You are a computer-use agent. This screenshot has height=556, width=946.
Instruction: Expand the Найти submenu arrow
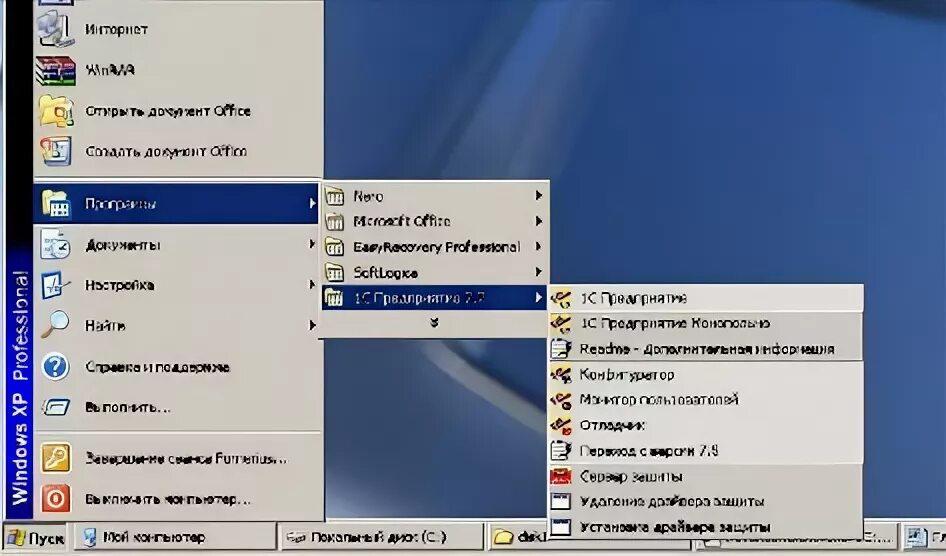tap(312, 325)
